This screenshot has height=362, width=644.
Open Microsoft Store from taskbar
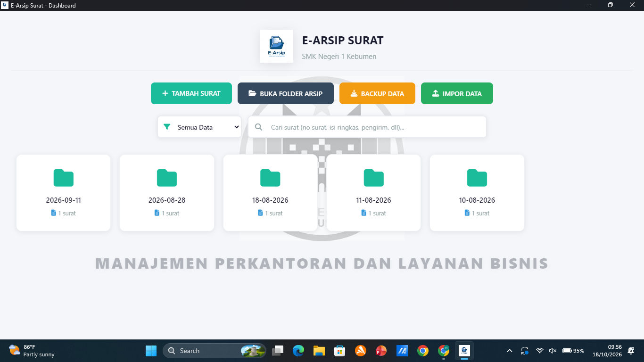pyautogui.click(x=340, y=351)
